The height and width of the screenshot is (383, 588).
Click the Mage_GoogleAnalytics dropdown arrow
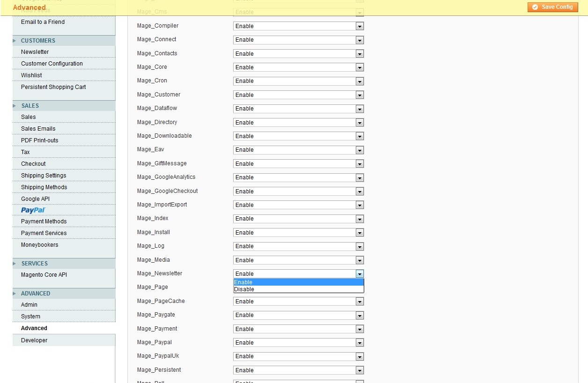pyautogui.click(x=360, y=178)
